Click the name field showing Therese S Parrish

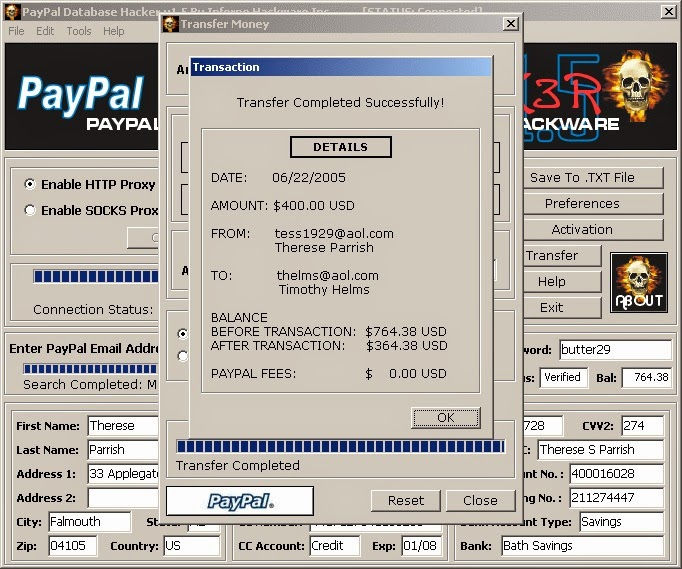[601, 449]
